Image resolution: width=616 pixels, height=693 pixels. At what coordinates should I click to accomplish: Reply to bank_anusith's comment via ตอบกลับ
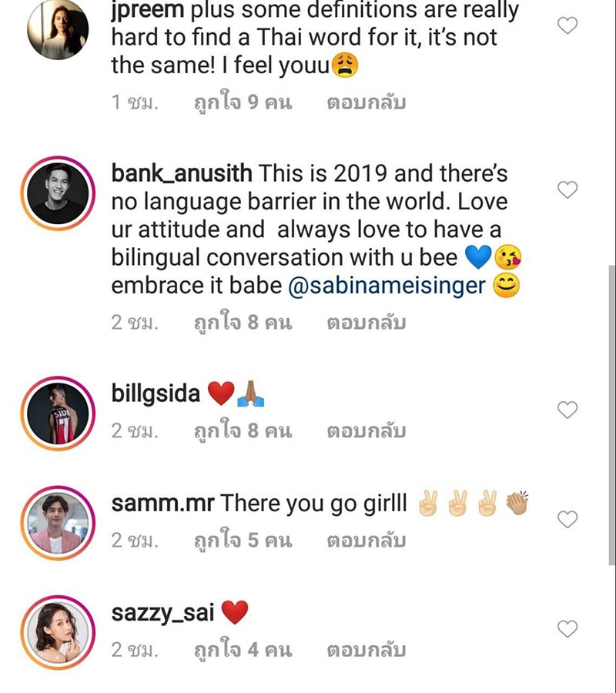[x=366, y=323]
